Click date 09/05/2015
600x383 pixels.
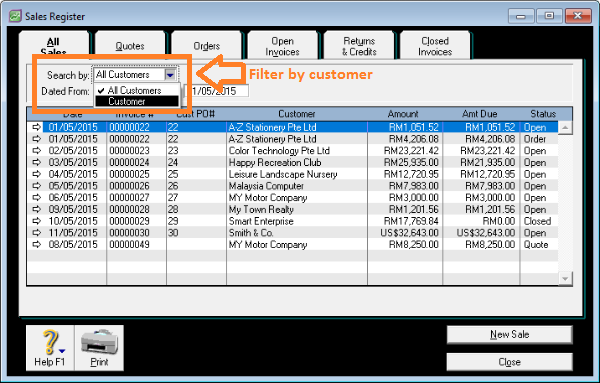(73, 209)
